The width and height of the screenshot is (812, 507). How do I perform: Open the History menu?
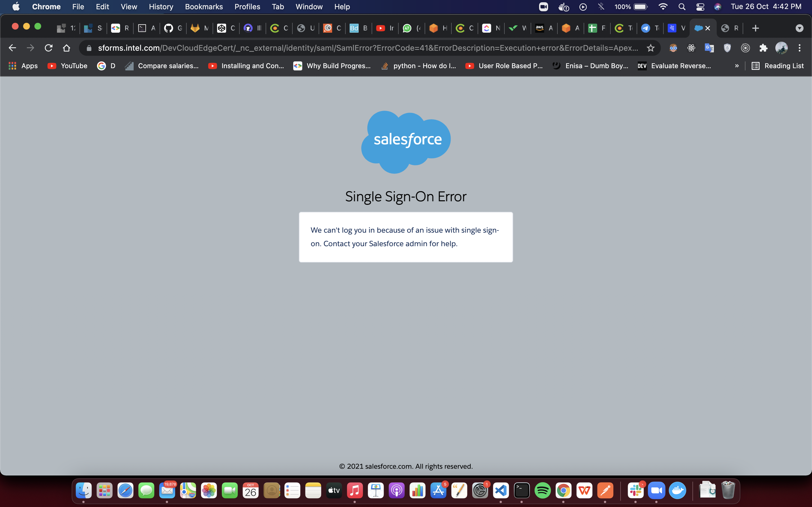coord(161,6)
